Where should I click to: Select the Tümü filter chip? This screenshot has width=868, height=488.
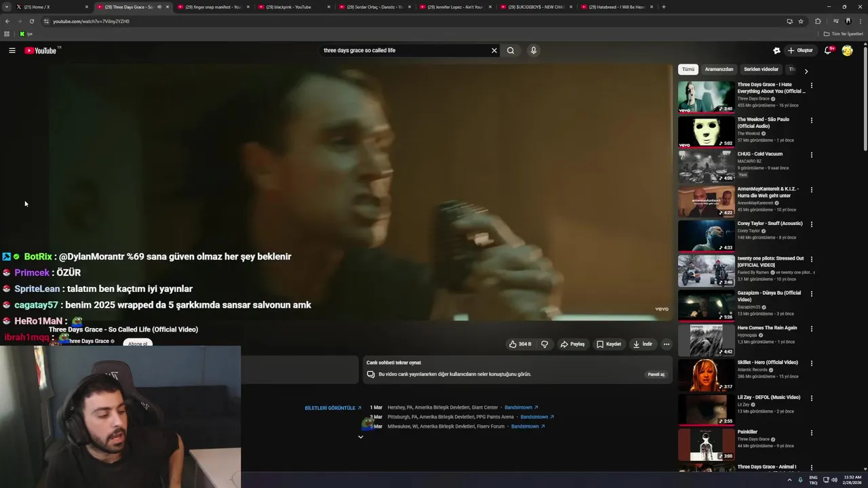688,69
